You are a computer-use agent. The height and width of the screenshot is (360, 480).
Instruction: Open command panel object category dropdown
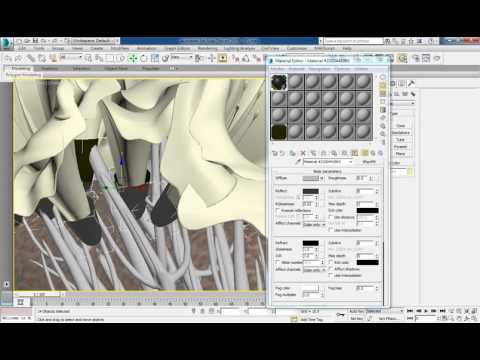402,104
